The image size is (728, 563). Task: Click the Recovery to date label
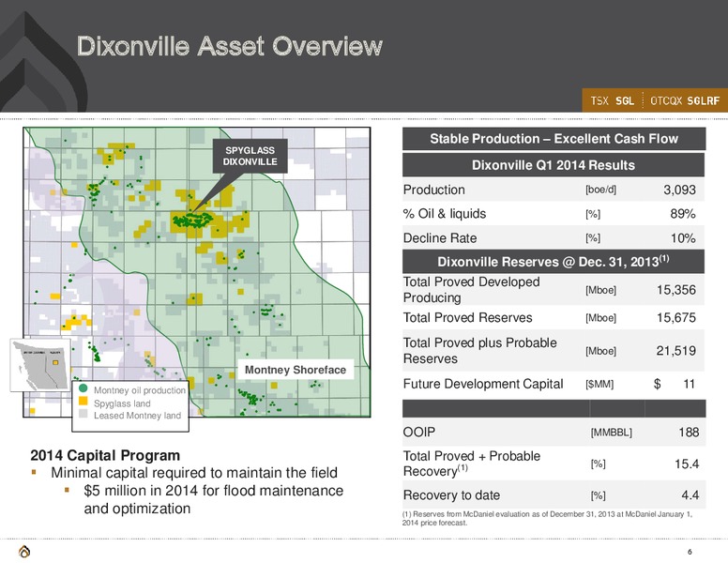(451, 495)
